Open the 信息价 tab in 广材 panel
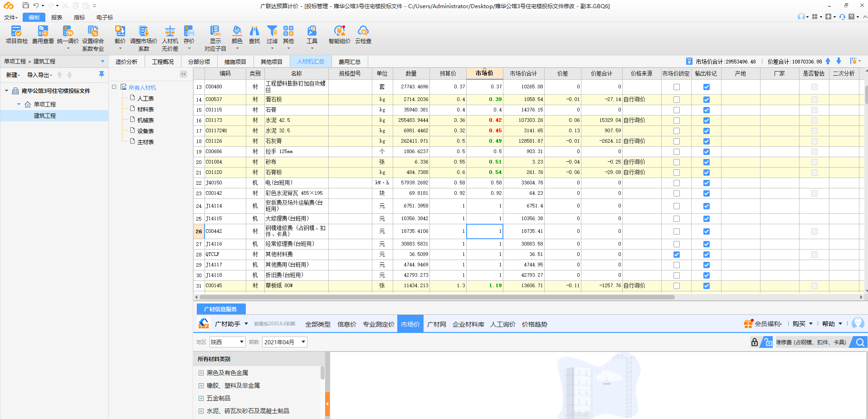868x419 pixels. (x=347, y=324)
